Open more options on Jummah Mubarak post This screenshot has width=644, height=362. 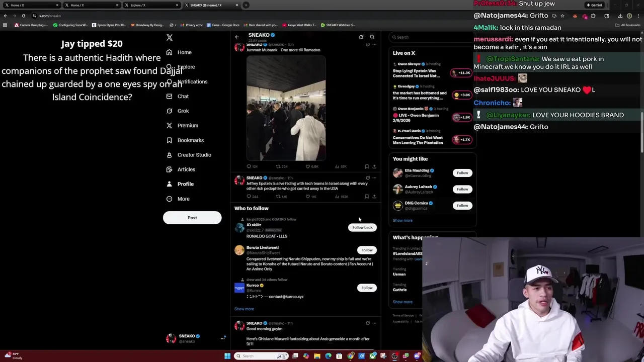374,45
